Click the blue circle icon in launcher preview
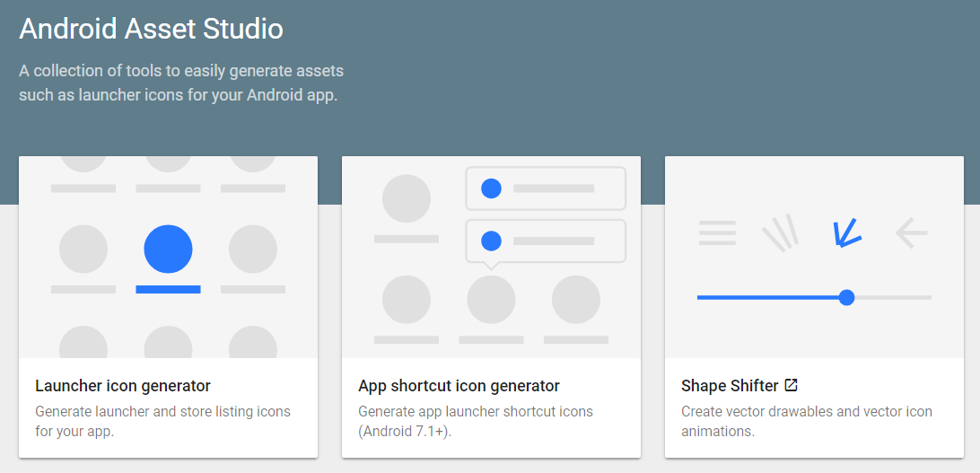Image resolution: width=980 pixels, height=473 pixels. coord(168,249)
